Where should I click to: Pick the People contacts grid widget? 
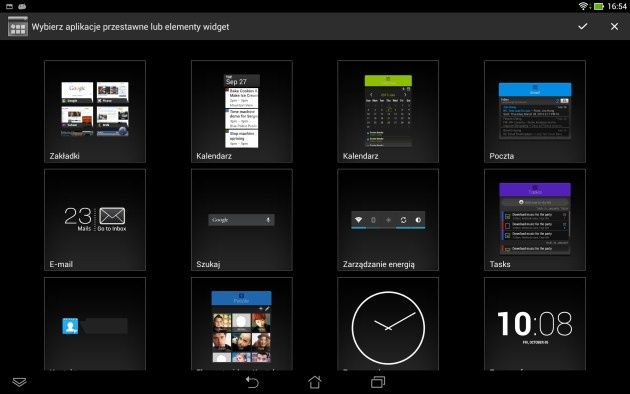click(241, 324)
